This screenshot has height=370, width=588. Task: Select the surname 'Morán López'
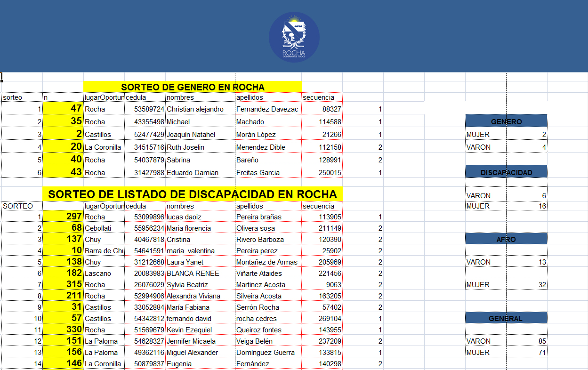[256, 134]
